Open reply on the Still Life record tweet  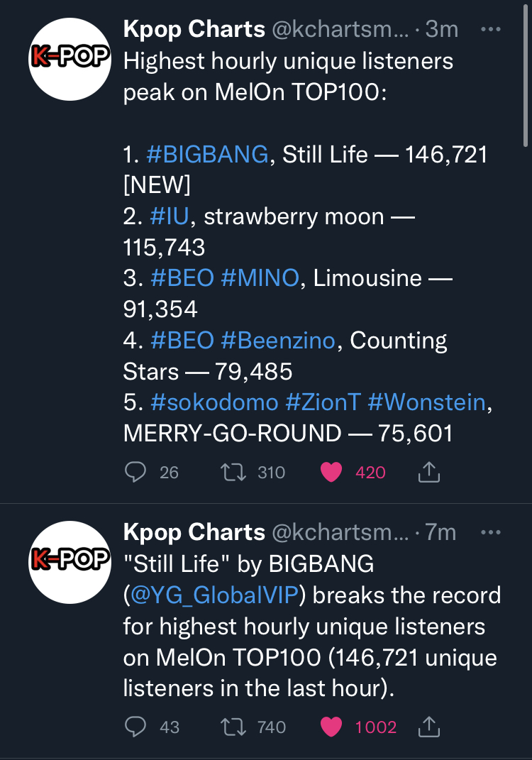pos(135,727)
